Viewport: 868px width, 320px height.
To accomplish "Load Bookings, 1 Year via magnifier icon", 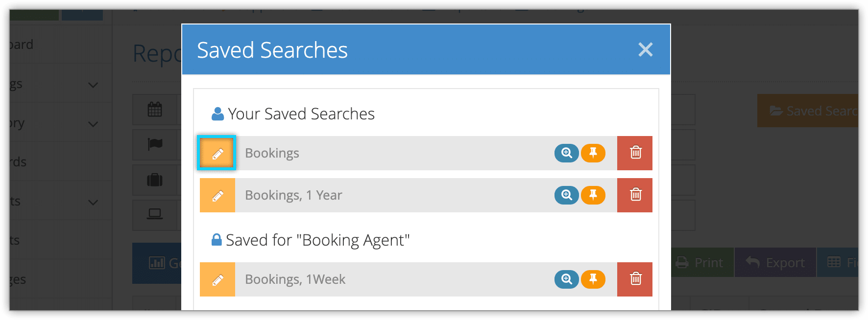I will 567,195.
